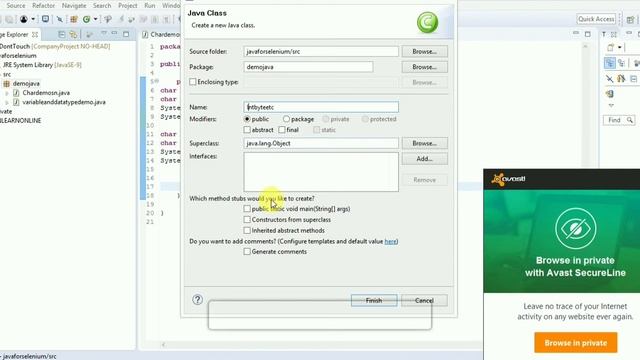This screenshot has width=640, height=360.
Task: Click the variableanddatatypedemo.java file icon
Action: pos(16,102)
